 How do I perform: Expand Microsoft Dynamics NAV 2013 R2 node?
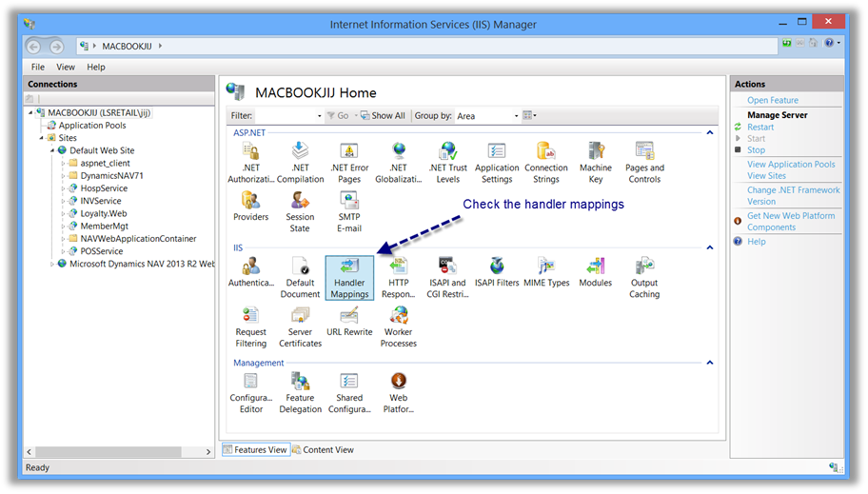coord(52,265)
